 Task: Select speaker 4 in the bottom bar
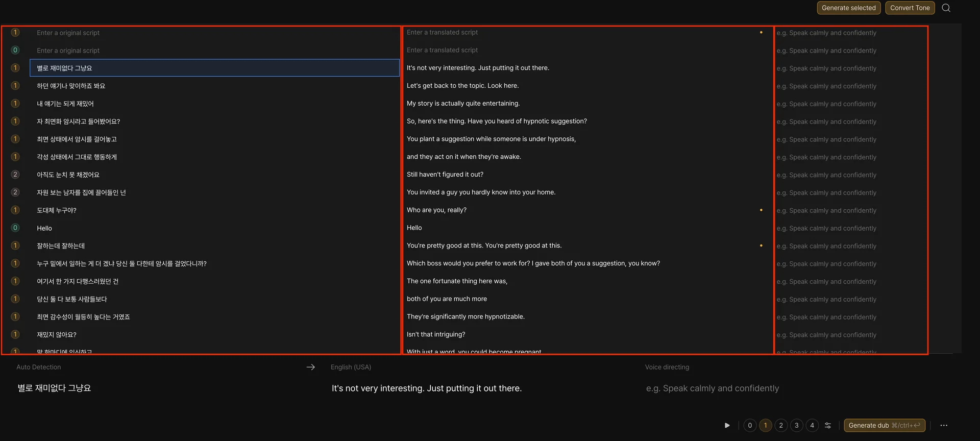(x=812, y=425)
